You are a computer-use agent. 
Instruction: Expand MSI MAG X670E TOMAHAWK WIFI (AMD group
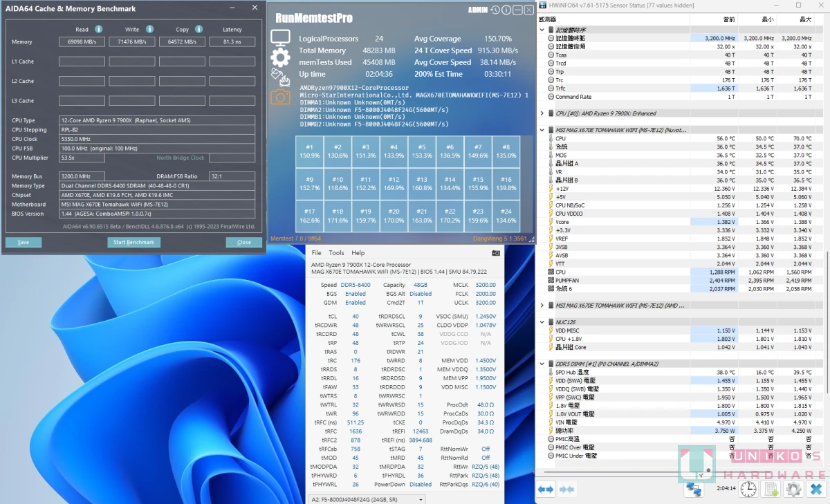(542, 305)
